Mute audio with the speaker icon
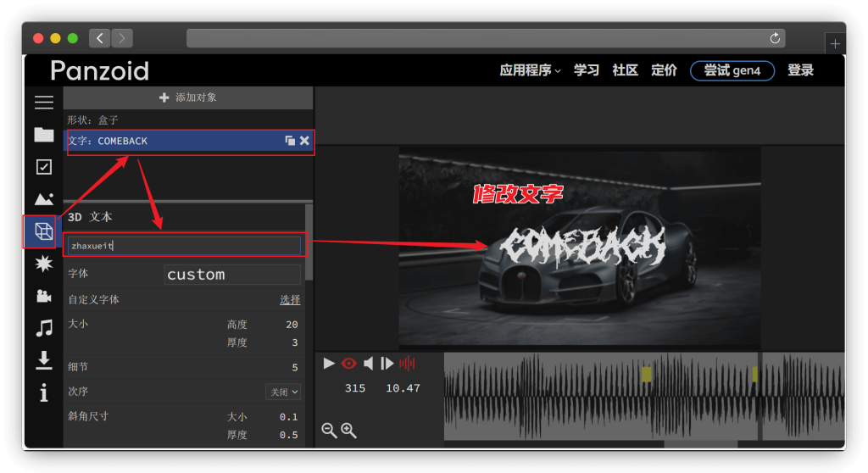 (368, 364)
